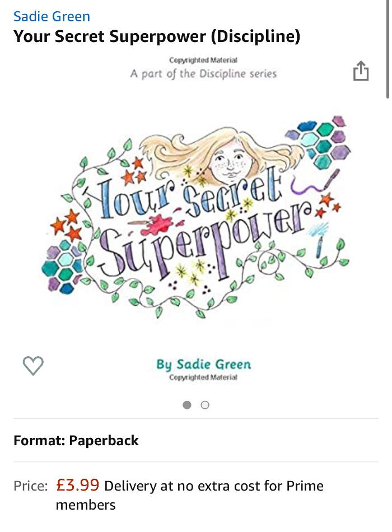Viewport: 392px width, 532px height.
Task: Add book to wishlist with heart icon
Action: (33, 366)
